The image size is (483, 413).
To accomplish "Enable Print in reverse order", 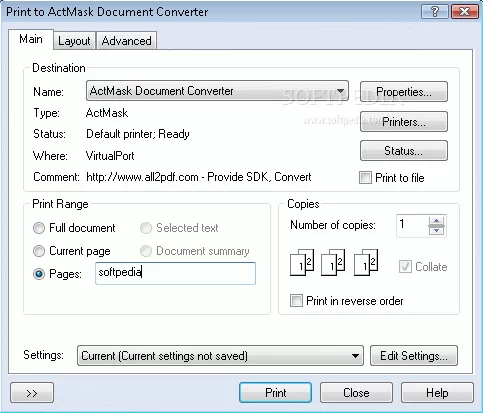I will pos(296,300).
